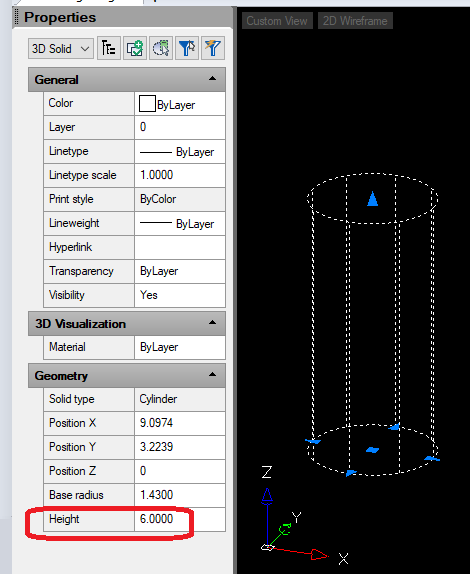This screenshot has height=574, width=470.
Task: Click the front base radius grip
Action: [x=351, y=473]
